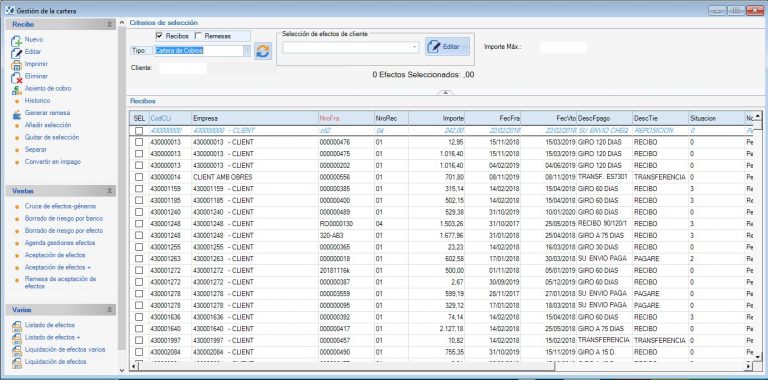Open Selección de efectos de cliente dropdown

tap(415, 48)
